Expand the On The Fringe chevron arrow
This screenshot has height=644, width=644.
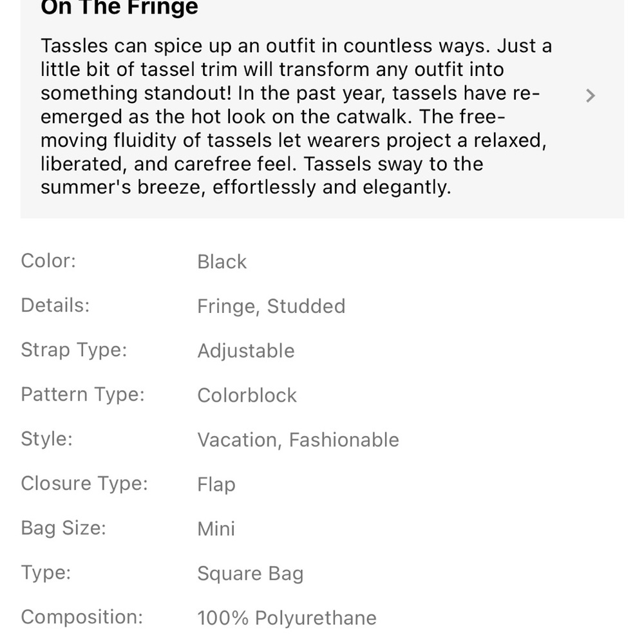pyautogui.click(x=590, y=96)
